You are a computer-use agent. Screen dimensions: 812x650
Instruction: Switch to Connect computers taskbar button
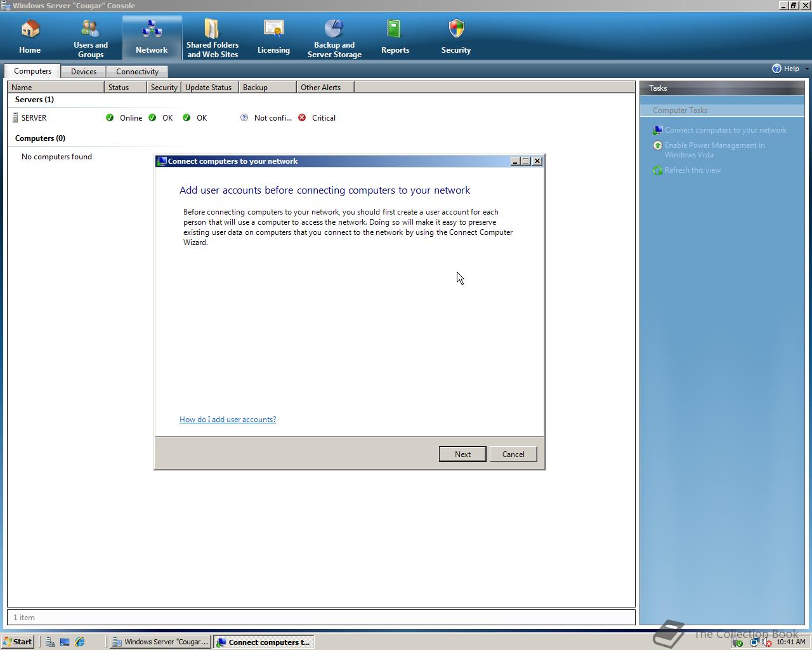pos(264,642)
